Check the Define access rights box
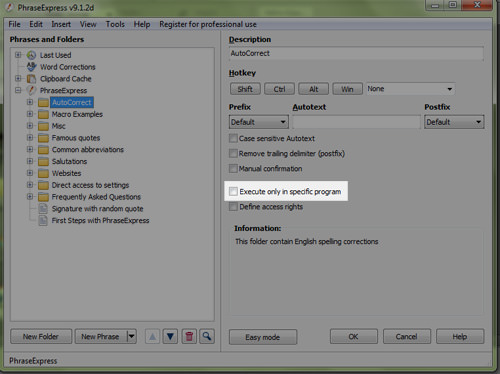Viewport: 500px width, 374px height. [x=233, y=207]
